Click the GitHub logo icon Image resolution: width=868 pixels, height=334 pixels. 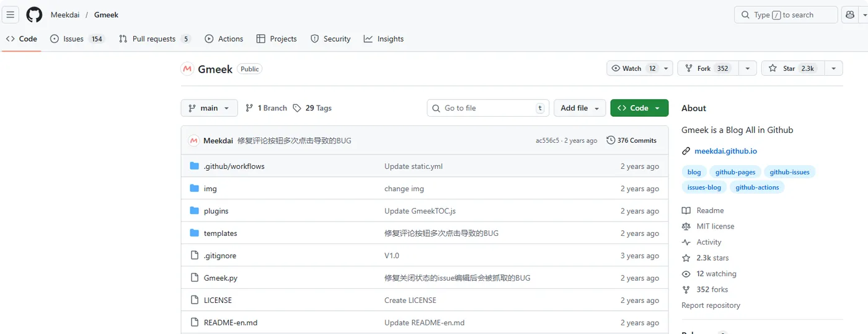pyautogui.click(x=34, y=15)
